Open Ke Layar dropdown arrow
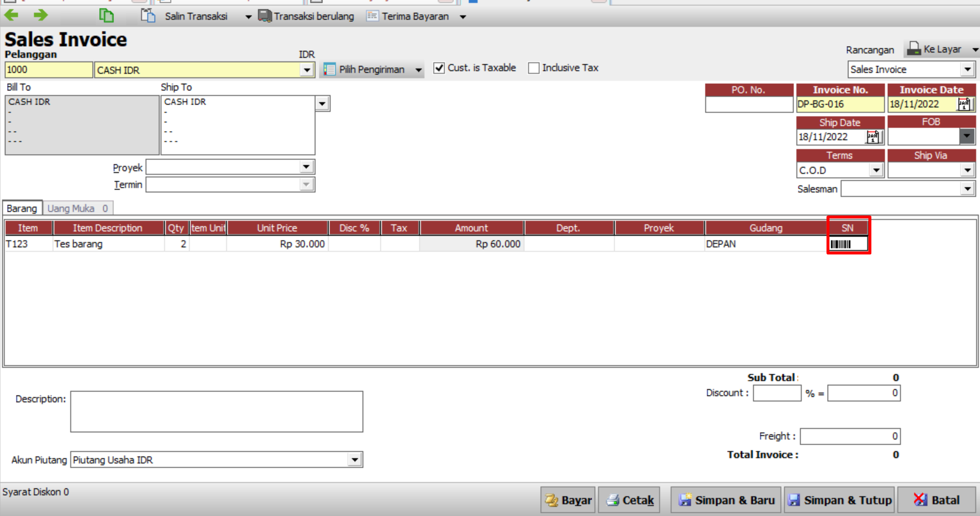Viewport: 980px width, 516px height. 975,50
